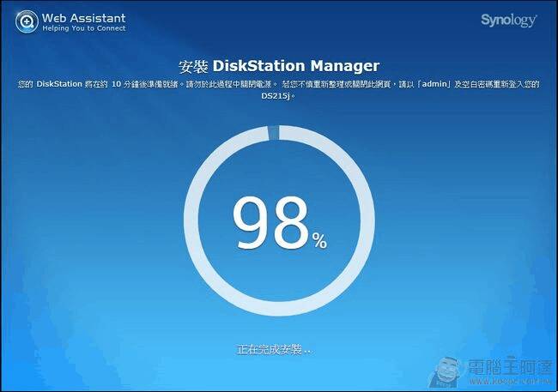558x392 pixels.
Task: Click the 'DS215j' model name text
Action: (x=276, y=96)
